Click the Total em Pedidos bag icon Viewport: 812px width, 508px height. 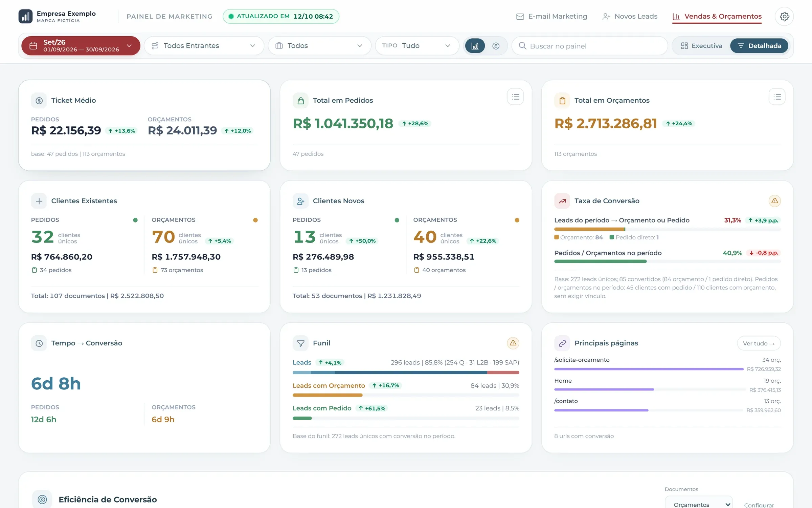[x=300, y=101]
